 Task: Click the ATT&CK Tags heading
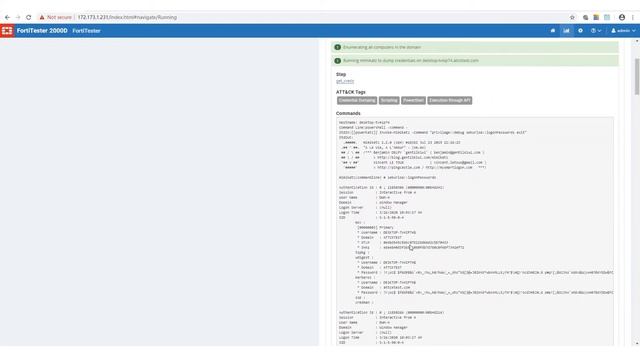tap(351, 92)
